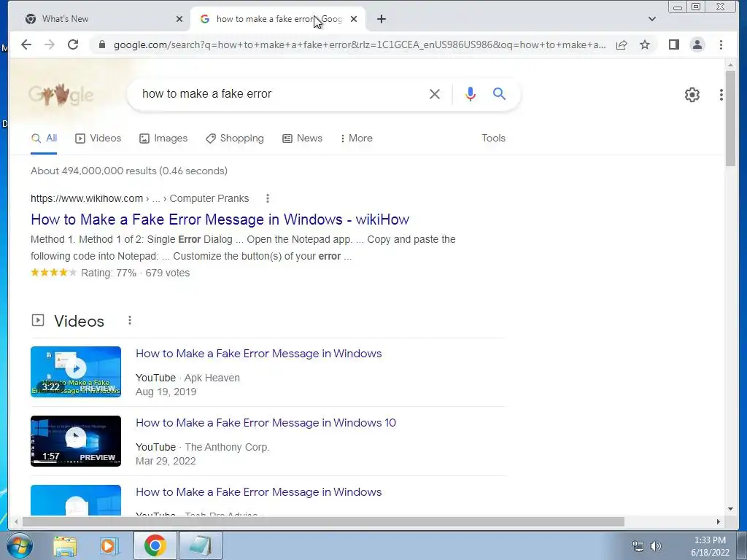
Task: Open the wikiHow Fake Error Message result
Action: (x=220, y=219)
